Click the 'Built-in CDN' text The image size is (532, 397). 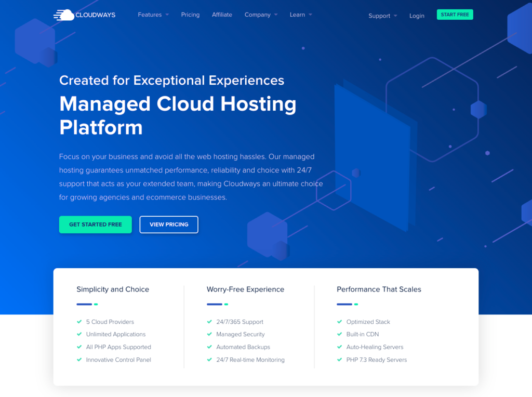362,334
